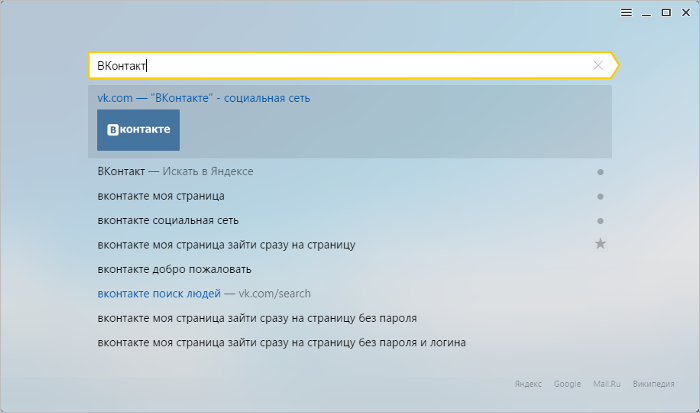Open the vk.com "ВКонтакте" социальная сеть link

204,98
